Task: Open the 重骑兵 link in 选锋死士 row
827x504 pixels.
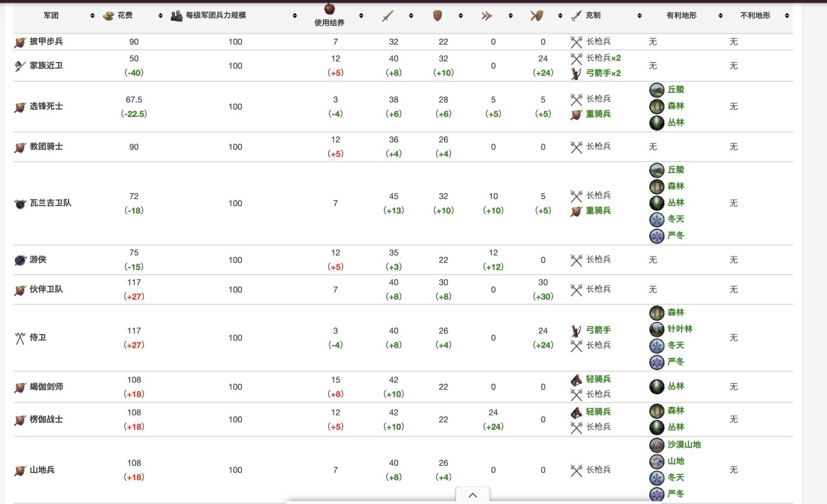Action: [x=598, y=114]
